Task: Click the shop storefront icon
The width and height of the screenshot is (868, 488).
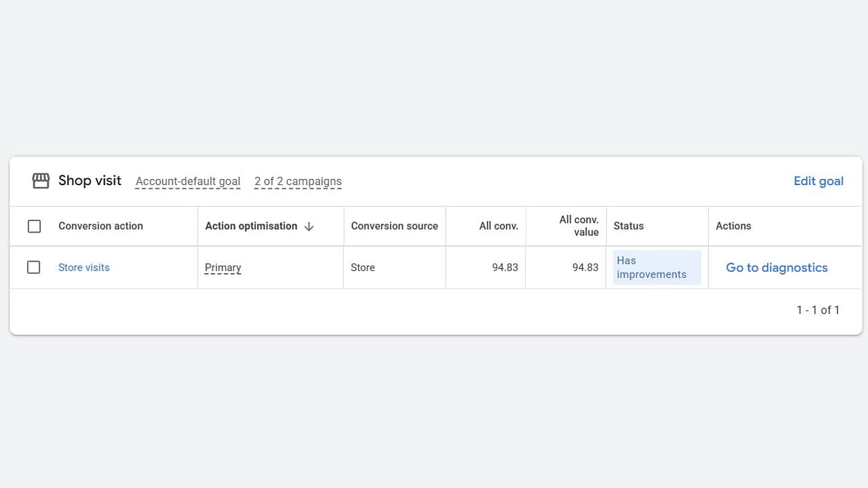Action: pos(41,181)
